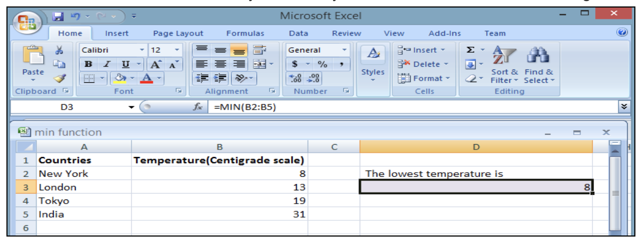Toggle Wrap Text
Screen dimensions: 644x243
(259, 50)
